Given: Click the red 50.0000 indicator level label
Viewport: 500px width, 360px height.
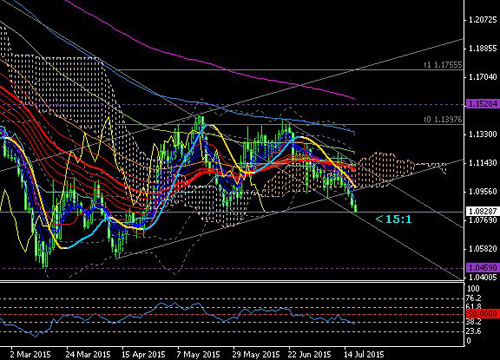Looking at the screenshot, I should (x=483, y=314).
